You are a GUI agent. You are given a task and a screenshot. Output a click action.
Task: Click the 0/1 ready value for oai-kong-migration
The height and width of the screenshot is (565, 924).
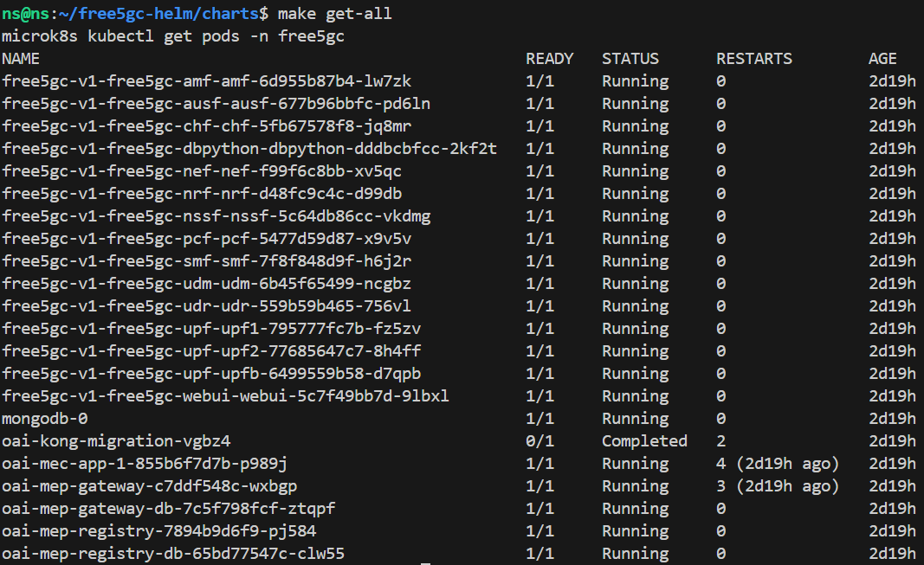(540, 440)
